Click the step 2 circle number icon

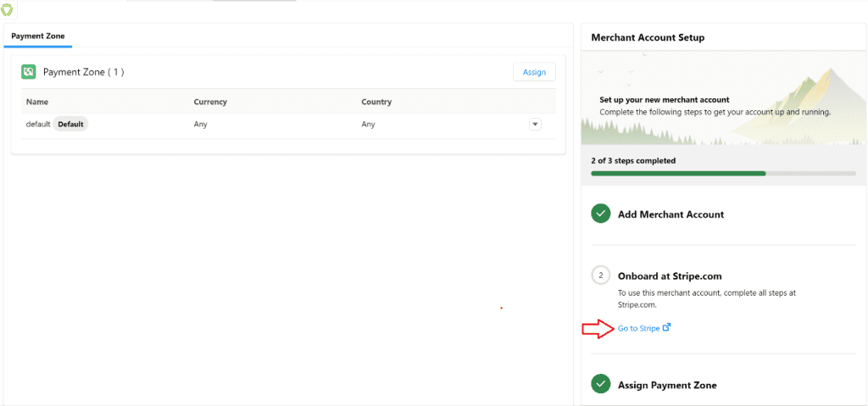[x=601, y=275]
